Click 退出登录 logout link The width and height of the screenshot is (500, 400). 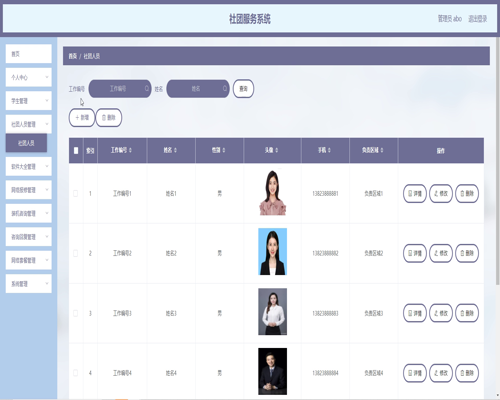pos(478,19)
